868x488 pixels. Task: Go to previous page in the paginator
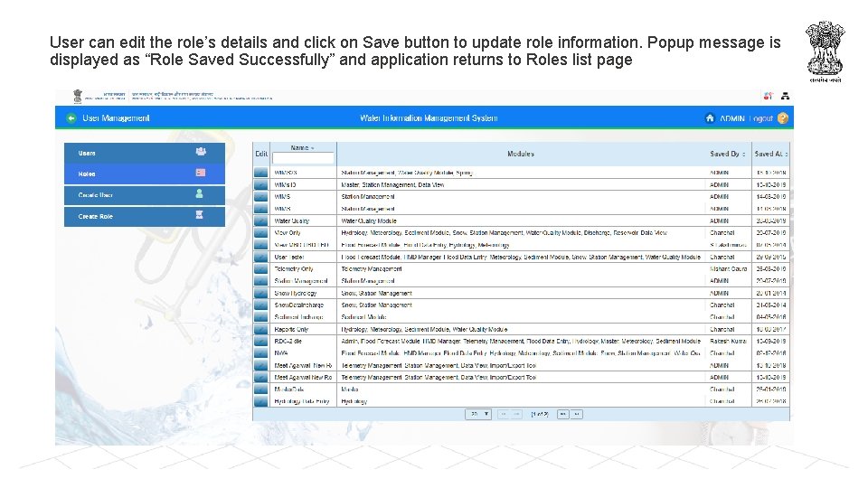516,414
